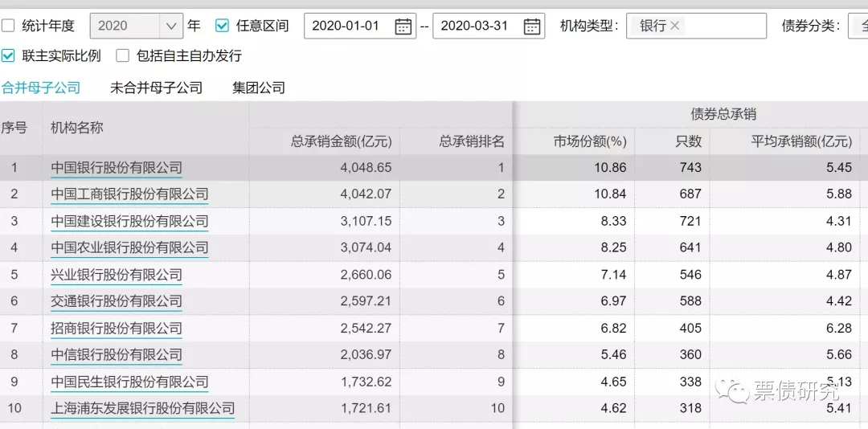This screenshot has width=868, height=429.
Task: Click the 债券总承销 group header
Action: pyautogui.click(x=723, y=115)
